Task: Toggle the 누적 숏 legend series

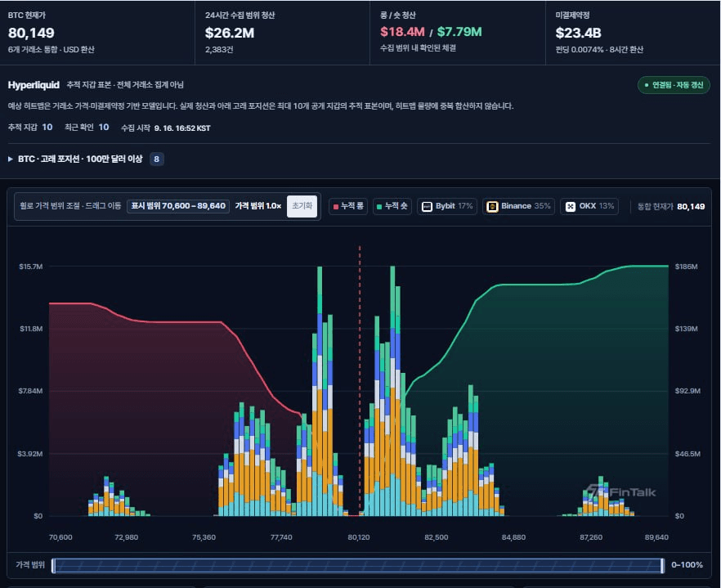Action: (392, 206)
